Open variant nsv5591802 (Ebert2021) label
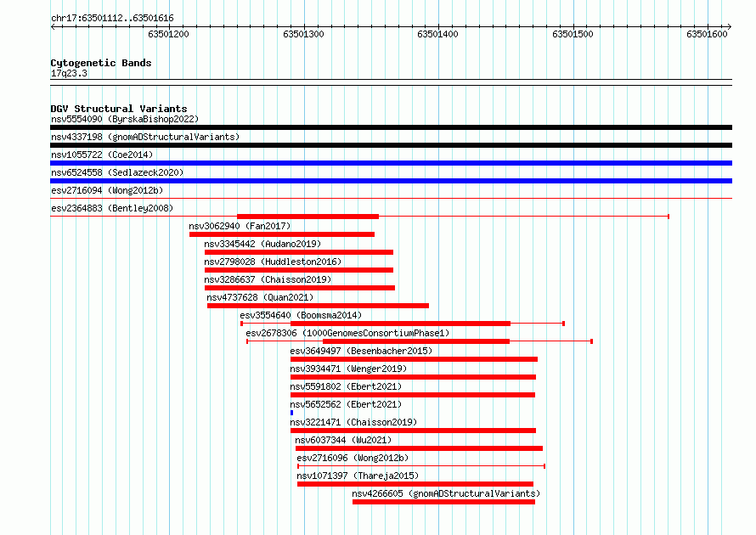This screenshot has height=535, width=756. coord(346,386)
